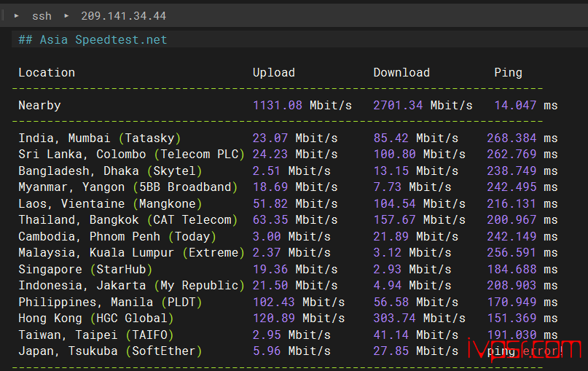Click the Location column header

tap(47, 72)
